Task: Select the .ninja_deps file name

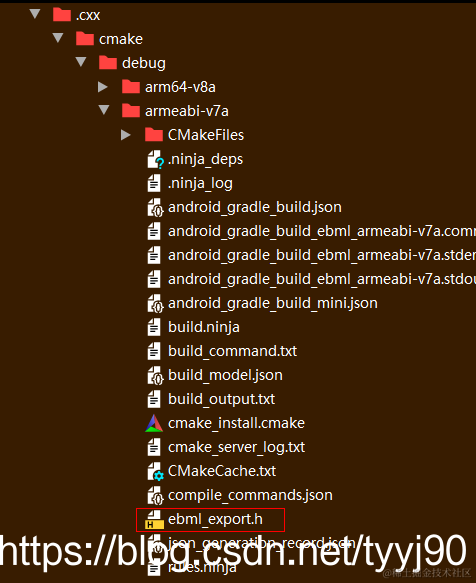Action: click(205, 160)
